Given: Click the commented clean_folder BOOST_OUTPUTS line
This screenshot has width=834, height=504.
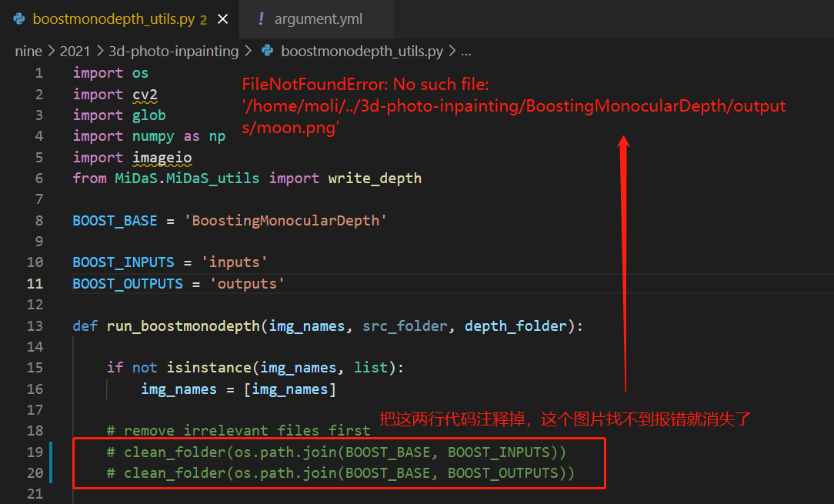Looking at the screenshot, I should click(x=340, y=472).
